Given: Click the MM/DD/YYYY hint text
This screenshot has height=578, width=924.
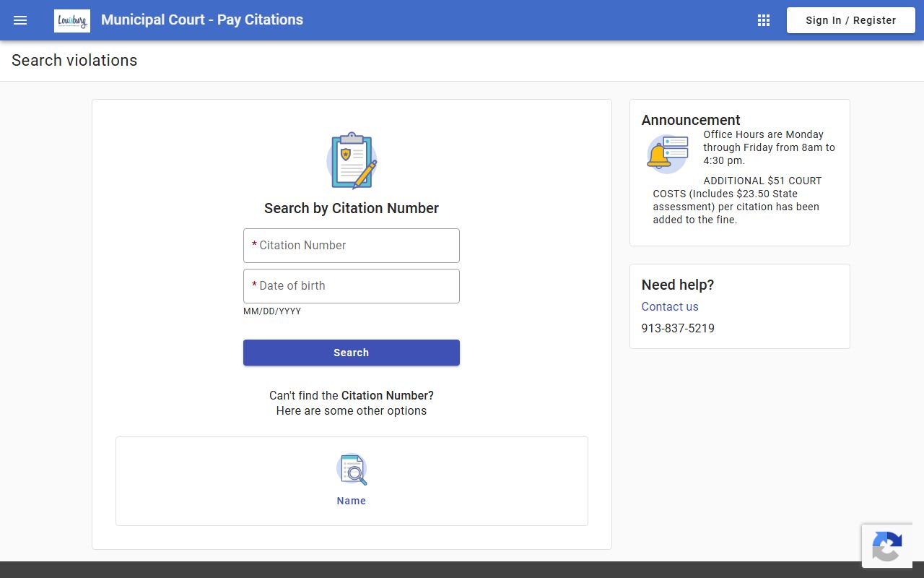Looking at the screenshot, I should click(x=272, y=311).
